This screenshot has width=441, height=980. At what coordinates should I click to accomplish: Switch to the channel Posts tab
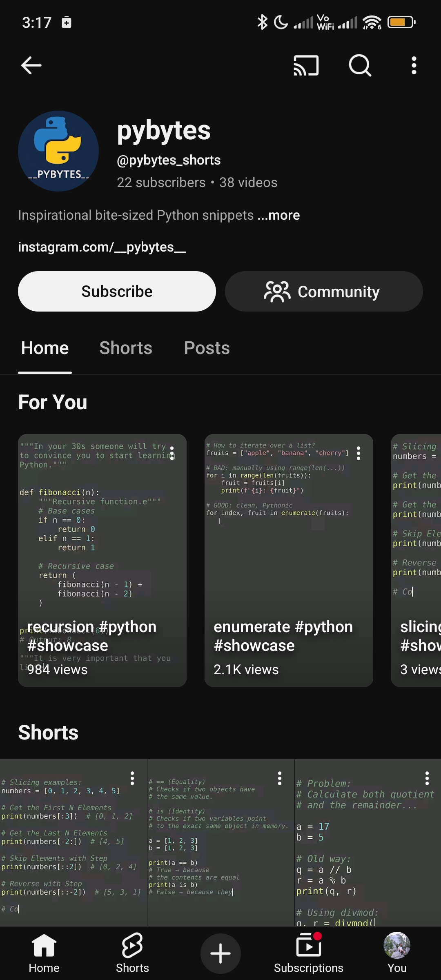pyautogui.click(x=207, y=348)
